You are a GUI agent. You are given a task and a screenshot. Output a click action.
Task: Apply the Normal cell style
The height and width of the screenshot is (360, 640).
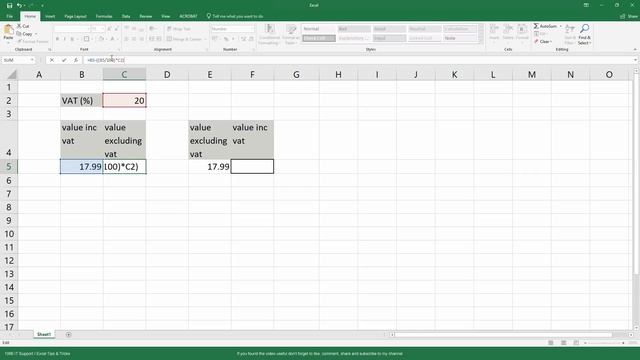click(x=319, y=29)
